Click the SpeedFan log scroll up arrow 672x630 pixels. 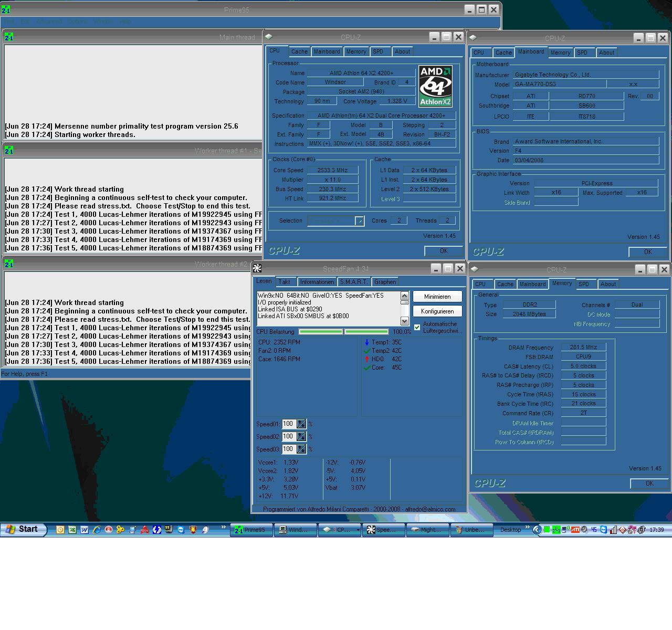pyautogui.click(x=404, y=296)
